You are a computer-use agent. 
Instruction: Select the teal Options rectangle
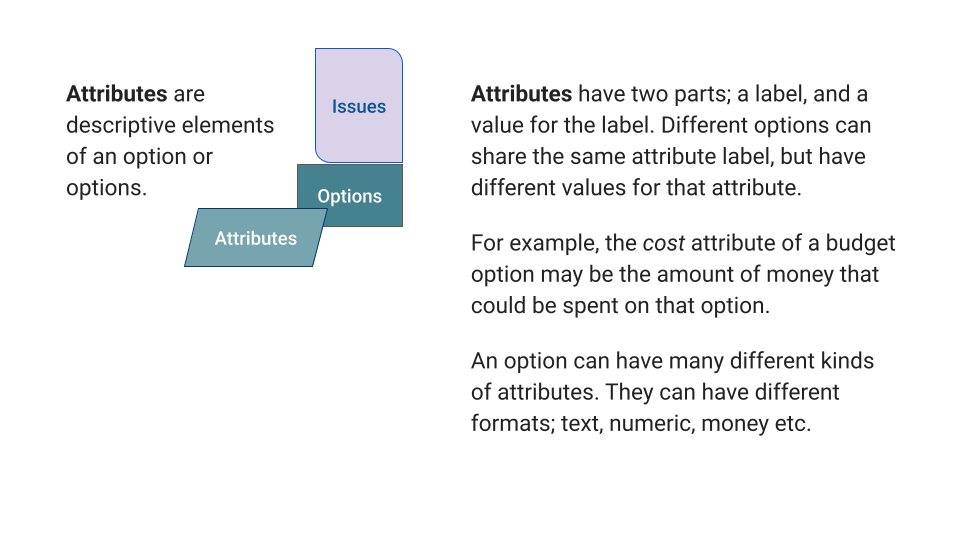pos(350,196)
